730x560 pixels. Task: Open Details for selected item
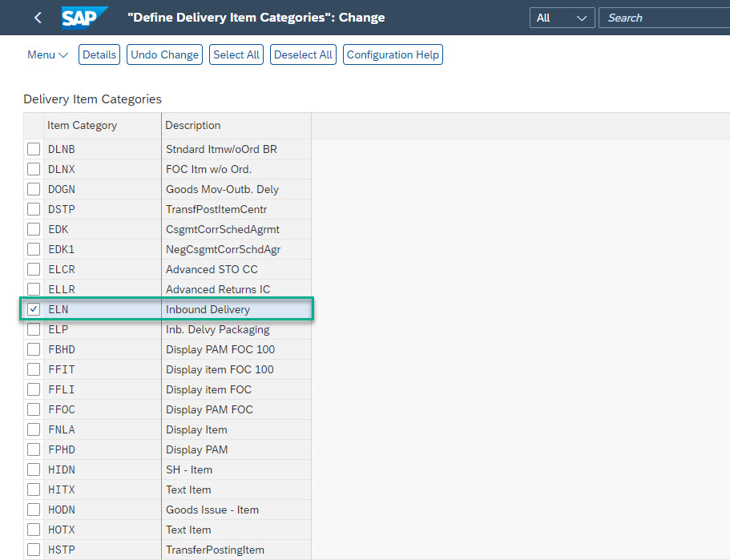(99, 54)
